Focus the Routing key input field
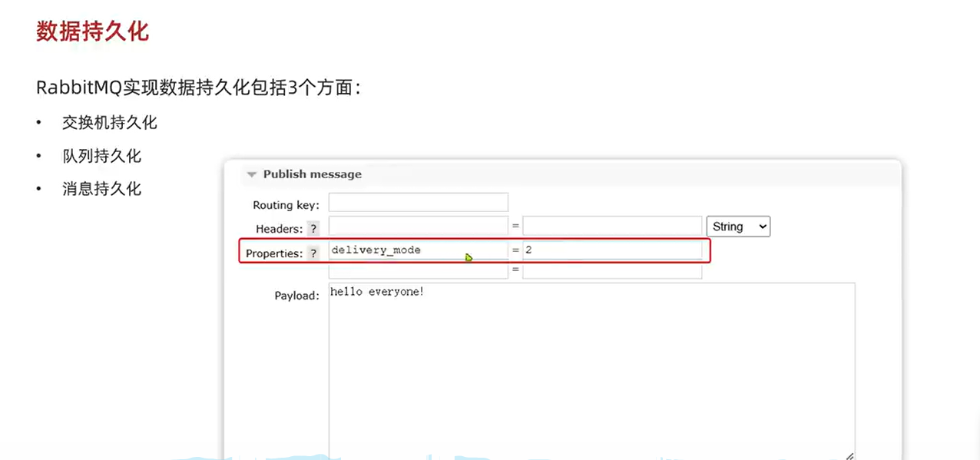This screenshot has height=460, width=980. (419, 202)
